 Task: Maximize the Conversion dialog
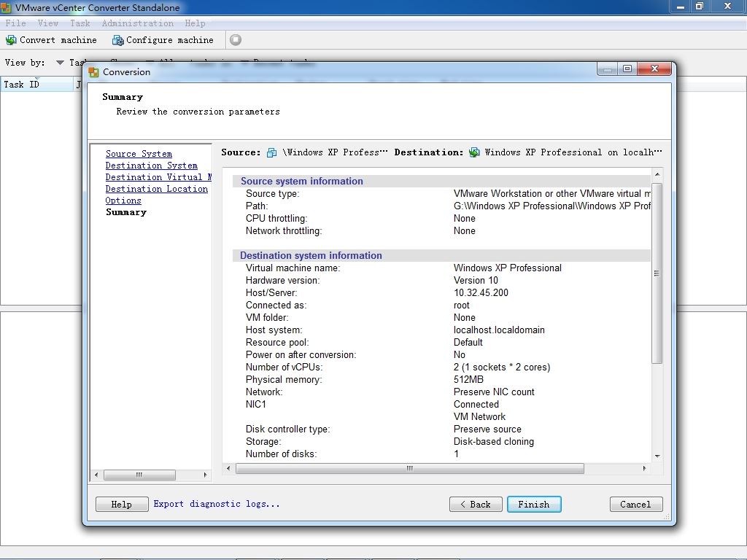click(x=627, y=69)
